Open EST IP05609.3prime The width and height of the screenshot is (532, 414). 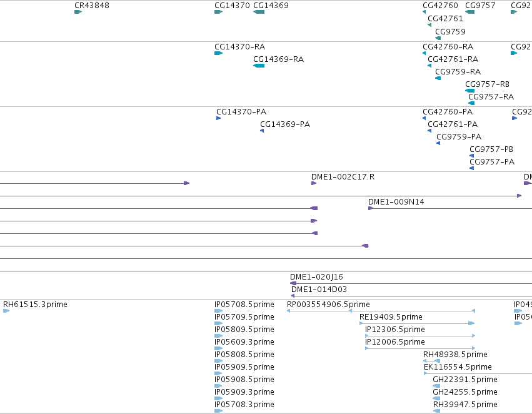click(244, 343)
